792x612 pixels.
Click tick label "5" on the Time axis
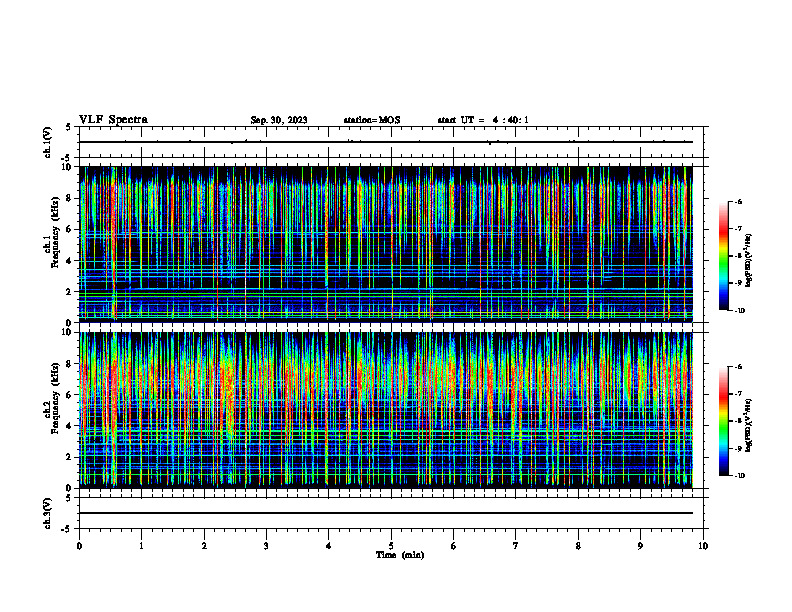point(391,546)
